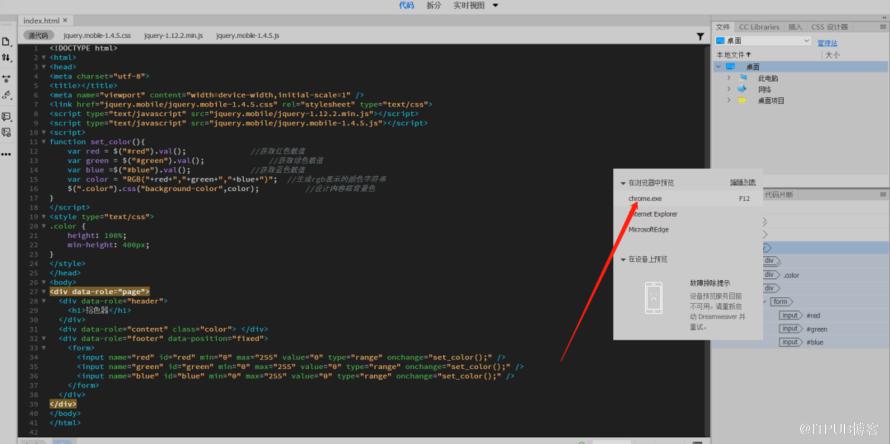The width and height of the screenshot is (890, 444).
Task: Click the filter funnel icon for related files
Action: (x=700, y=36)
